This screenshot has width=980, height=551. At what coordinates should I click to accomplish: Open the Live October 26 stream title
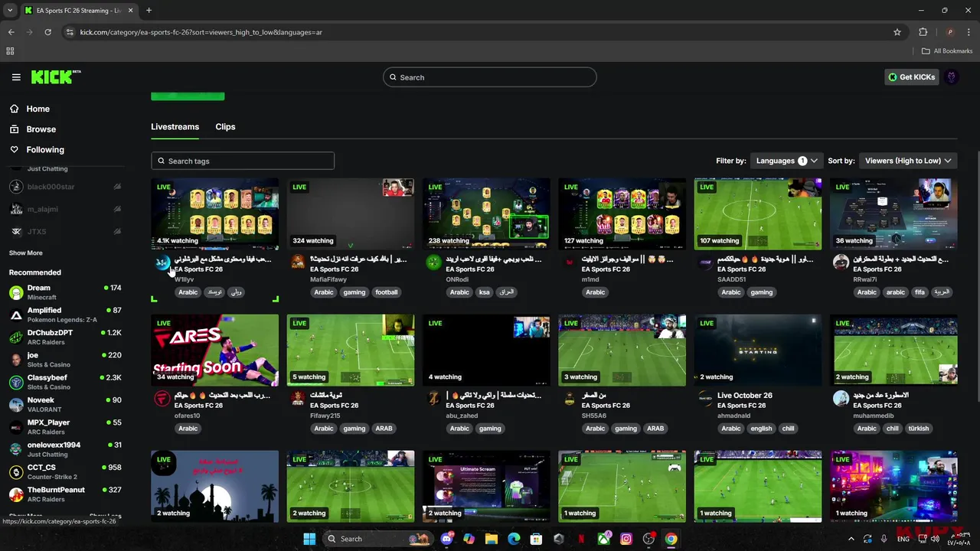[745, 396]
